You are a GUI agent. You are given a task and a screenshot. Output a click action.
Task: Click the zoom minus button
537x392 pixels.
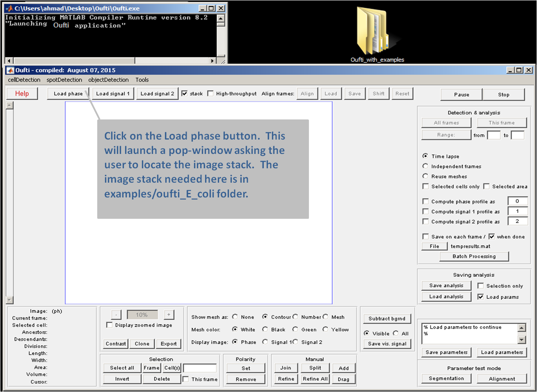(117, 315)
